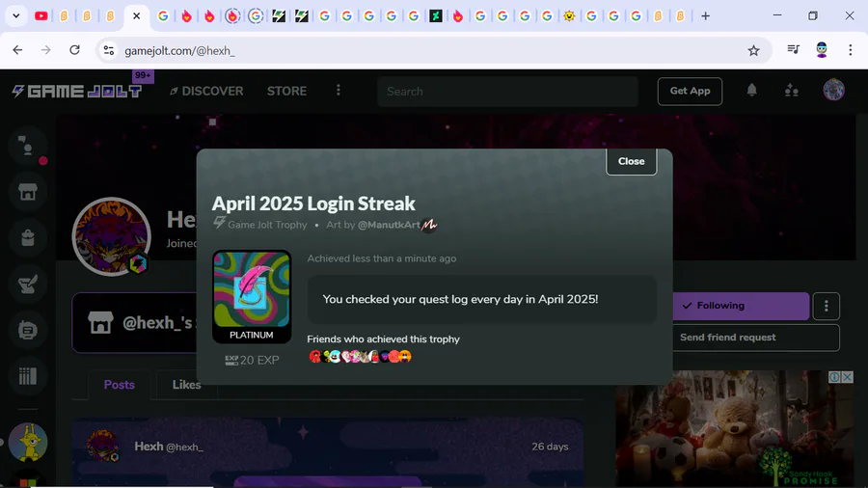Open your account avatar menu
868x488 pixels.
tap(833, 90)
